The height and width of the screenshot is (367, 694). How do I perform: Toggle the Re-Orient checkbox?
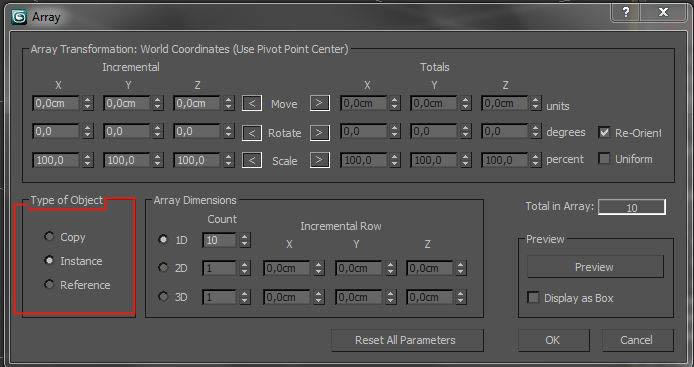click(604, 132)
